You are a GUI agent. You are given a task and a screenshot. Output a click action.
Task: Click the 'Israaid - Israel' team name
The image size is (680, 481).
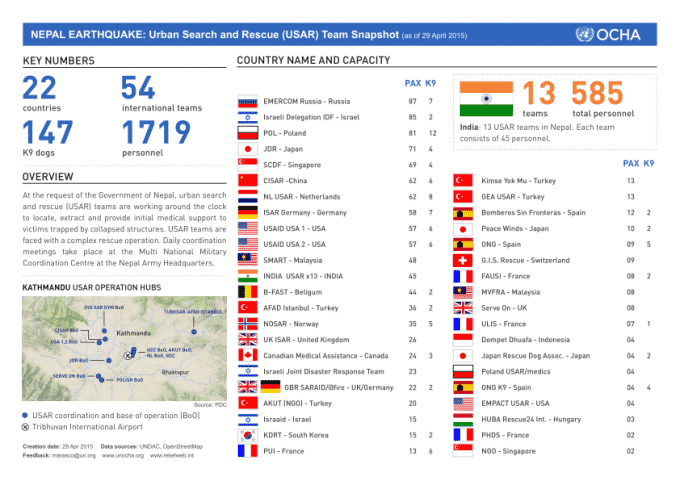[287, 419]
